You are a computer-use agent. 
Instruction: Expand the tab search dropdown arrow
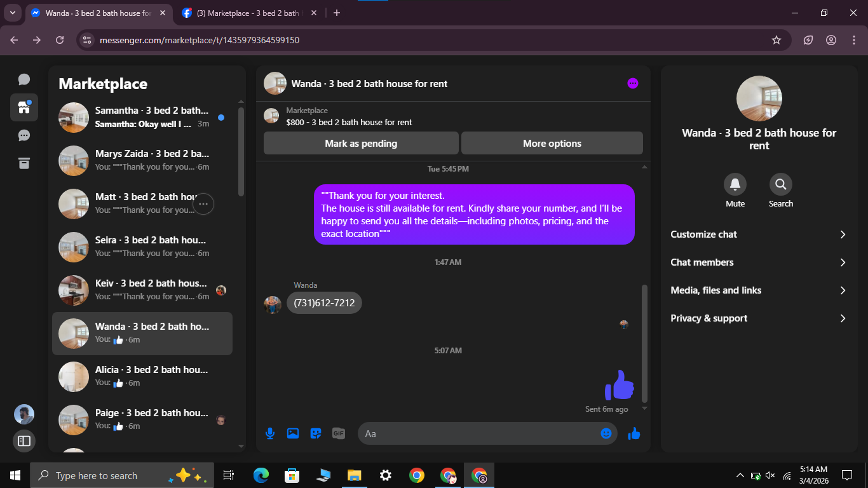point(13,13)
